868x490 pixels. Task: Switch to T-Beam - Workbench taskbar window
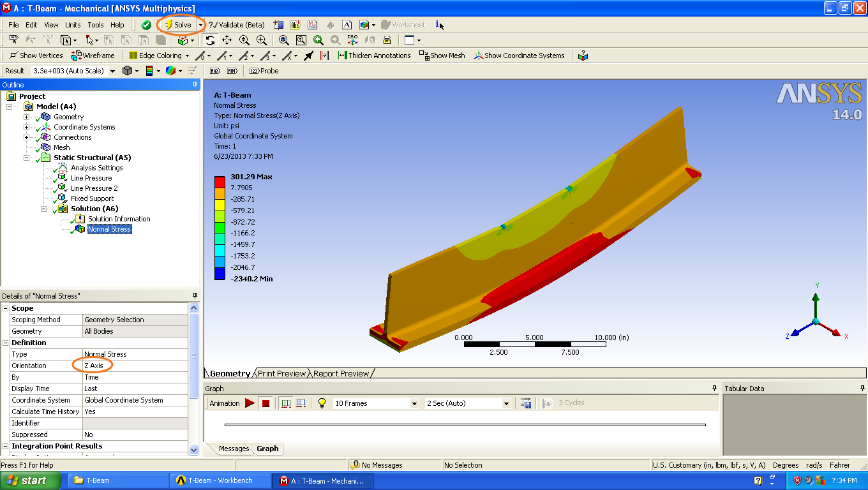click(220, 480)
